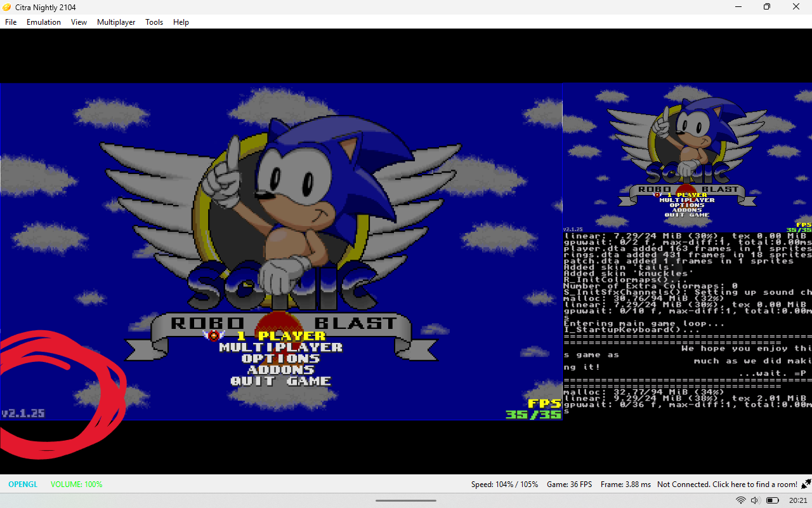This screenshot has width=812, height=508.
Task: Click the 'malloc: 32.77/94 MiB (34%)' console line
Action: pyautogui.click(x=644, y=392)
